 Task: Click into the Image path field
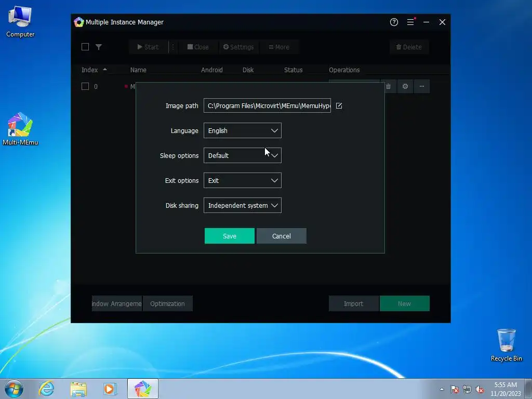(x=267, y=106)
